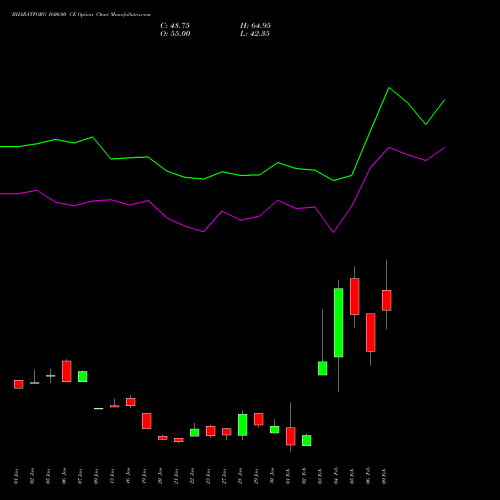Click the high value 'H: 64.95'
Screen dimensions: 500x500
pyautogui.click(x=255, y=26)
